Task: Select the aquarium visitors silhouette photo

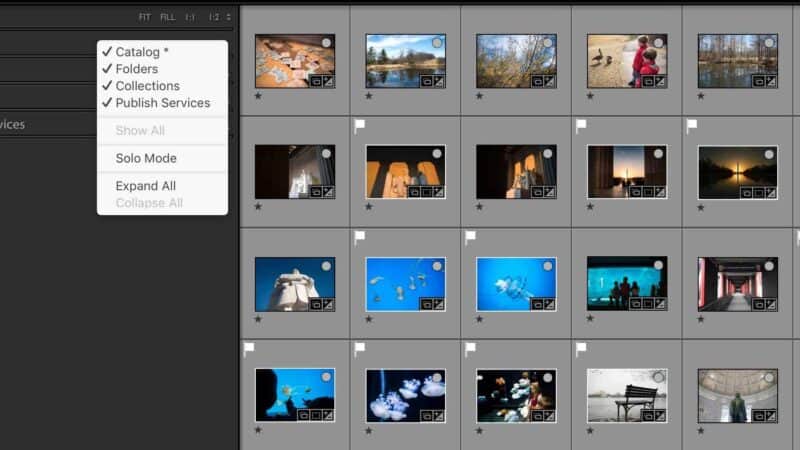Action: tap(627, 284)
